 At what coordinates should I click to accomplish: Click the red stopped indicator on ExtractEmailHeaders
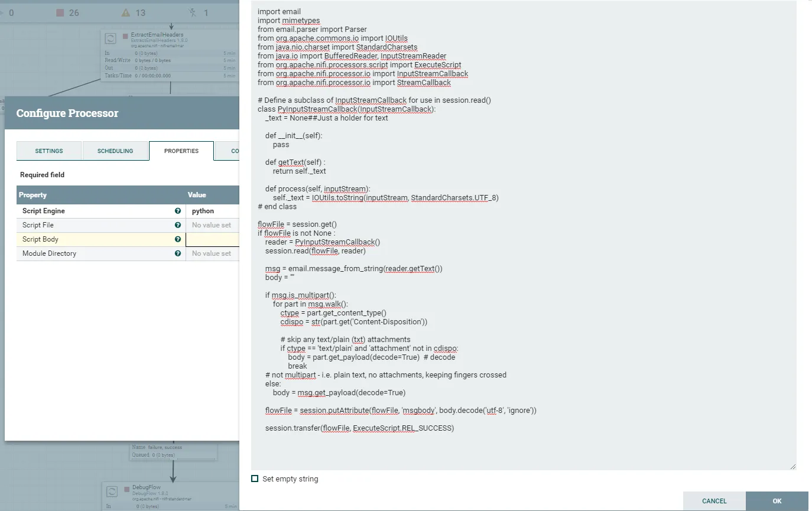coord(125,36)
